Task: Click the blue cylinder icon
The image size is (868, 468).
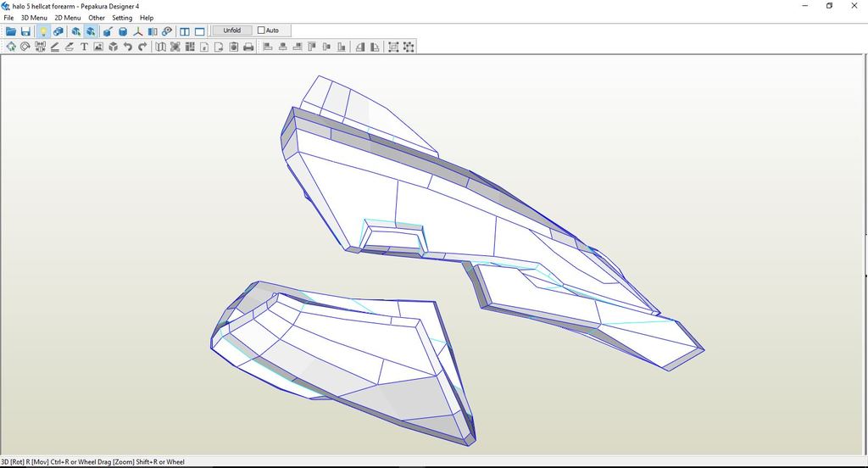Action: (123, 31)
